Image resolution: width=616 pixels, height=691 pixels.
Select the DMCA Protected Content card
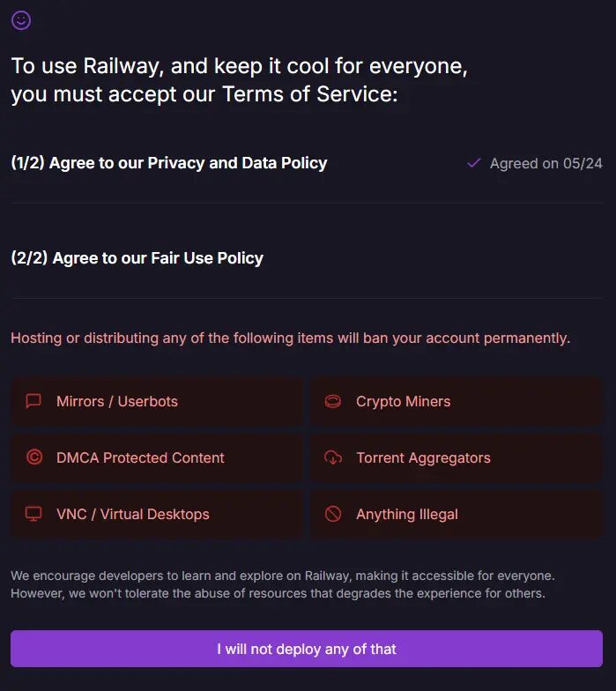click(x=157, y=457)
